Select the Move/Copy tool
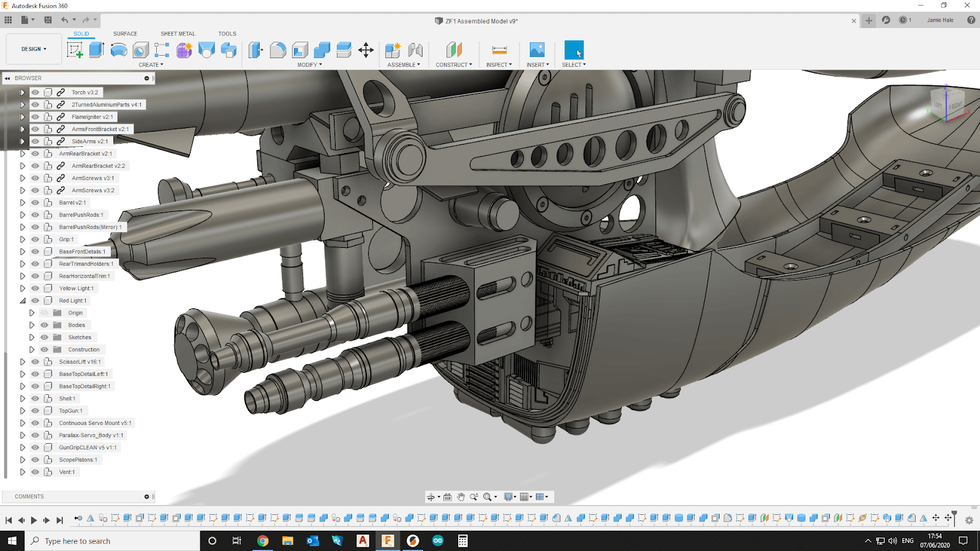This screenshot has width=980, height=551. tap(366, 50)
